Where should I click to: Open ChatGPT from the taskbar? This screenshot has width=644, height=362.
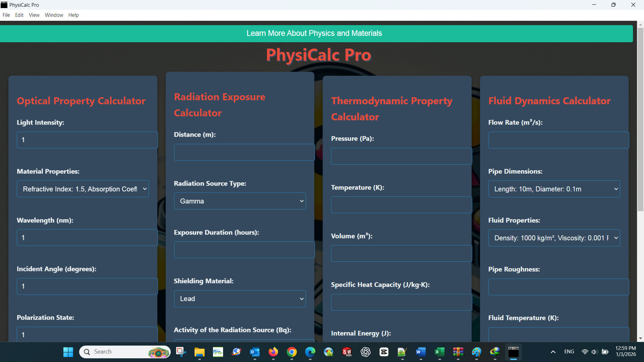click(x=366, y=352)
